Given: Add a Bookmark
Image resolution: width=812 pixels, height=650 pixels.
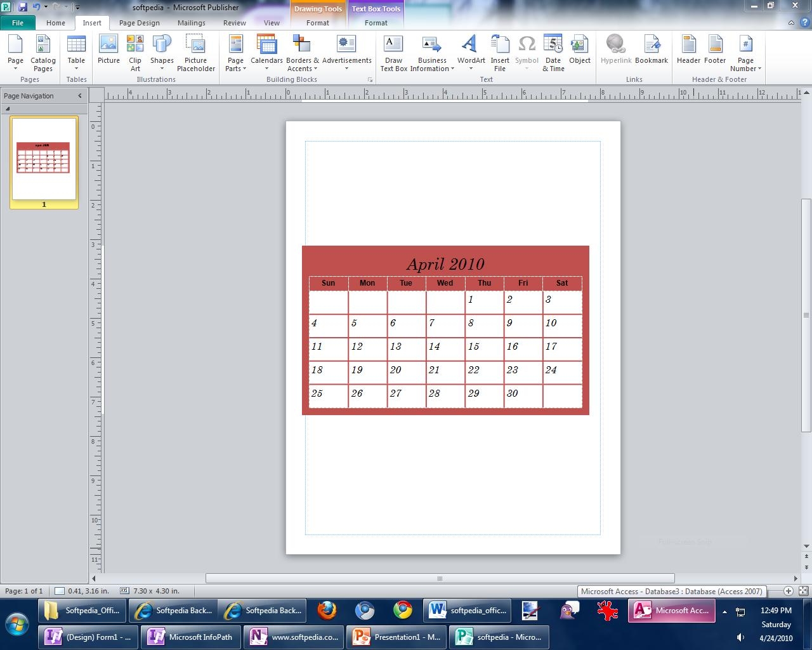Looking at the screenshot, I should coord(652,50).
